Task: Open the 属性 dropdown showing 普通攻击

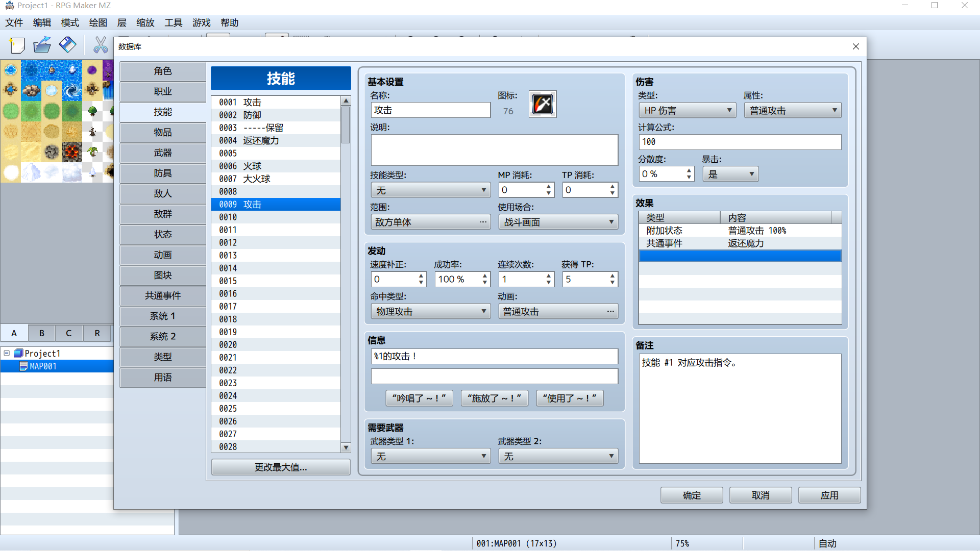Action: pyautogui.click(x=793, y=110)
